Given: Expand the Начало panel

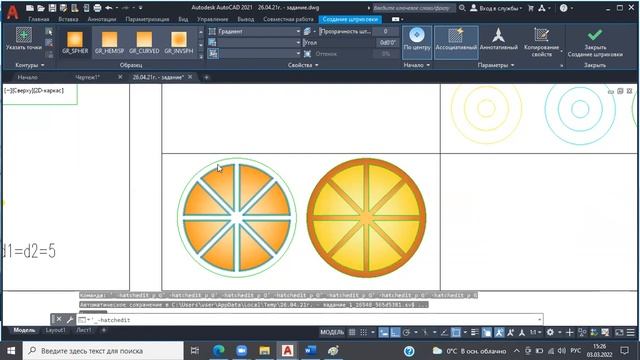Looking at the screenshot, I should pos(416,65).
